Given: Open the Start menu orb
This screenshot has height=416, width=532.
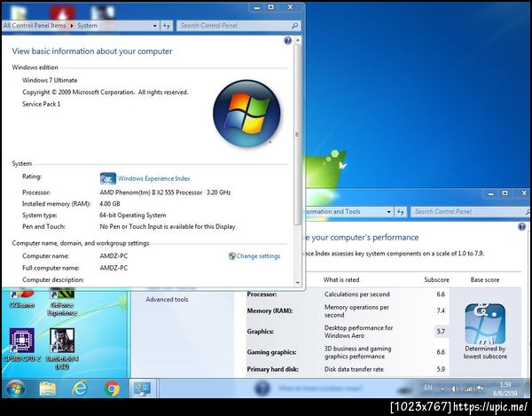Looking at the screenshot, I should [15, 389].
